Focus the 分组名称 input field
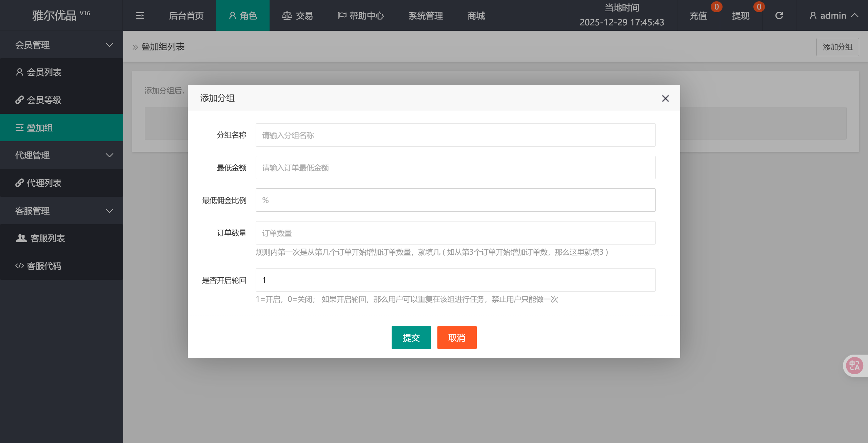Screen dimensions: 868x443 pyautogui.click(x=455, y=135)
